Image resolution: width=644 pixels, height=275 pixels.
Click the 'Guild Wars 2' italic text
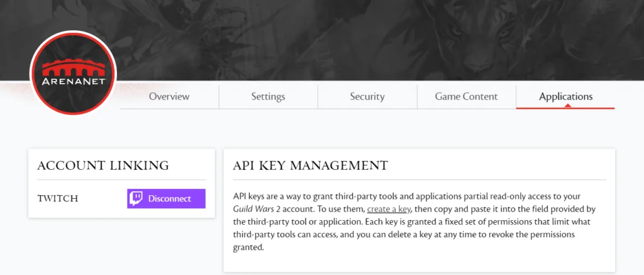(x=257, y=209)
